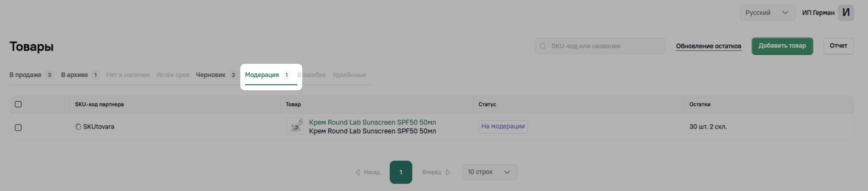Click the Модерация tab

(262, 75)
